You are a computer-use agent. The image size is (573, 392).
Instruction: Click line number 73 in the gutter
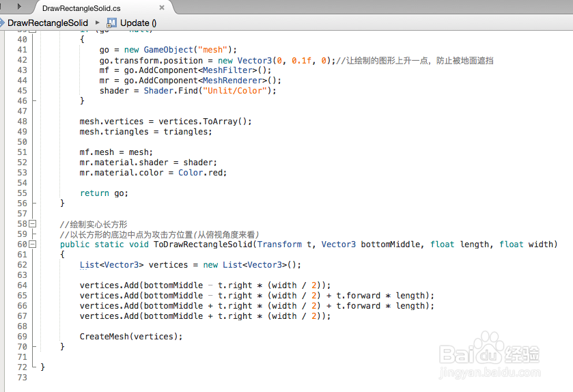(22, 378)
